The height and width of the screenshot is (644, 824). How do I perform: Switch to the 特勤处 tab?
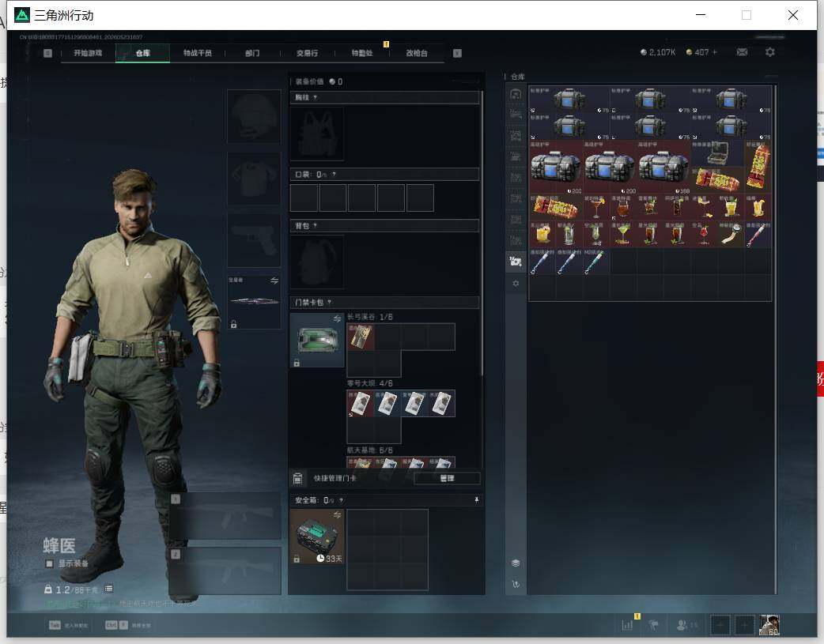[x=362, y=53]
